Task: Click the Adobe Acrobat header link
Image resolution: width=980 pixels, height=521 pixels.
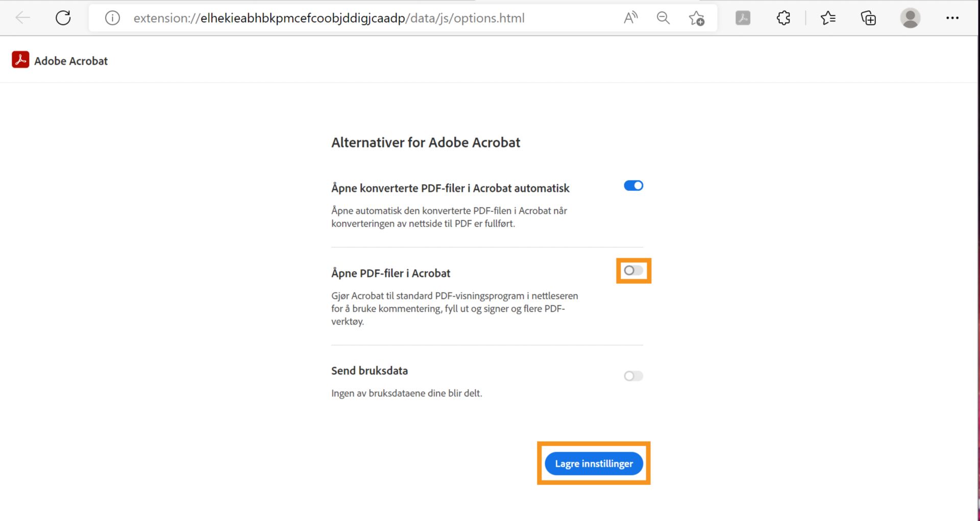Action: coord(71,60)
